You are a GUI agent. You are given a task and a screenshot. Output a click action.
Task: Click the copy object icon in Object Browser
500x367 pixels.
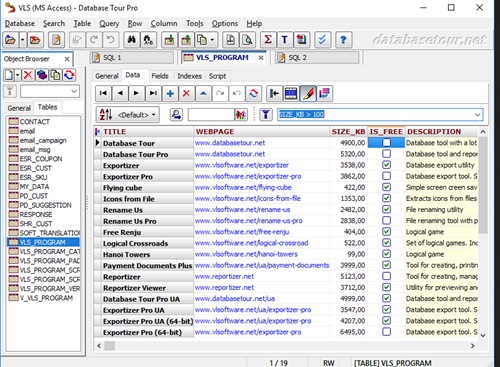pos(55,75)
